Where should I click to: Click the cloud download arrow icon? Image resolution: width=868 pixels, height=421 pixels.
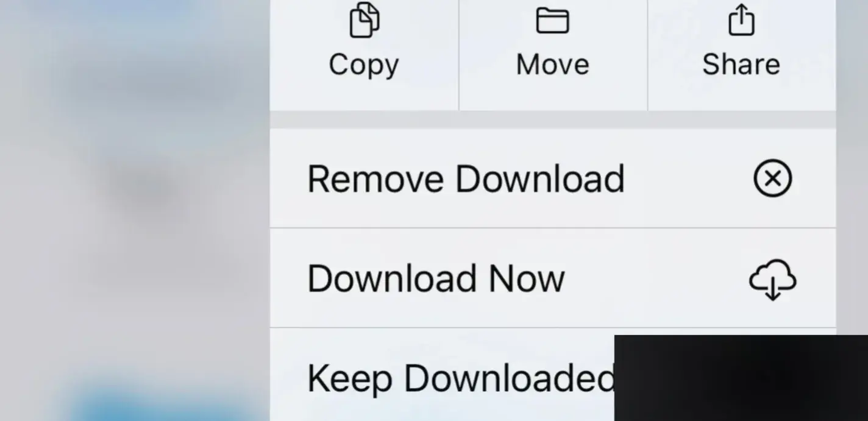(772, 280)
